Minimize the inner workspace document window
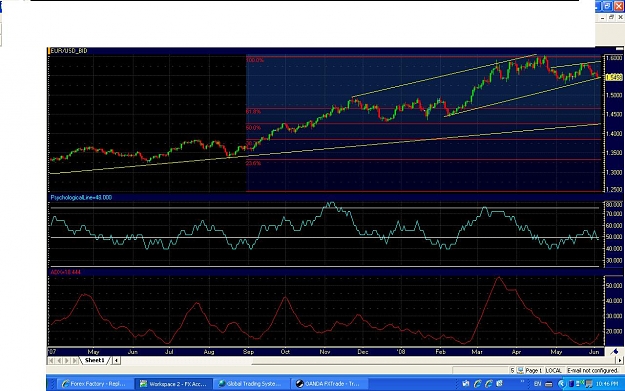Viewport: 625px width, 391px height. [x=602, y=18]
